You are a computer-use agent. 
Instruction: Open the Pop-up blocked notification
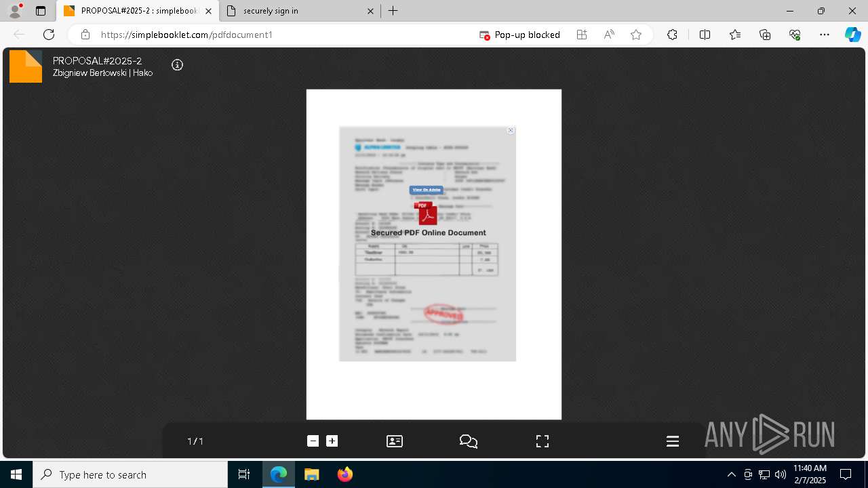pos(520,35)
